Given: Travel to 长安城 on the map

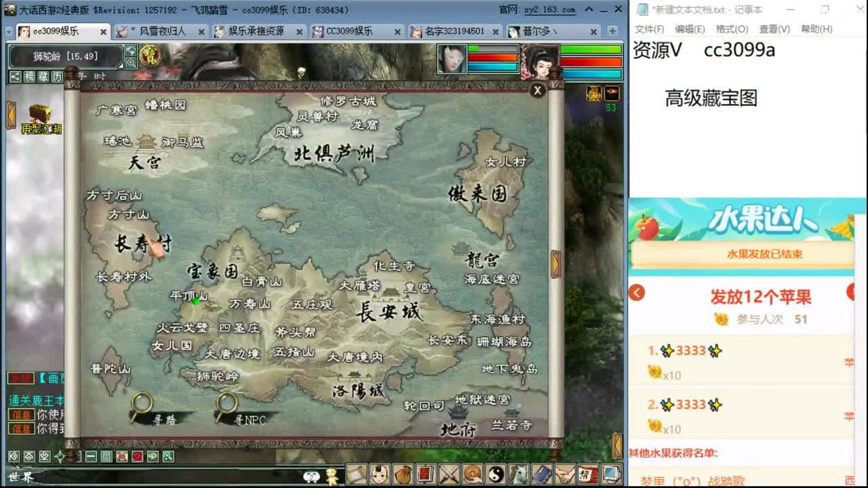Looking at the screenshot, I should click(x=390, y=312).
